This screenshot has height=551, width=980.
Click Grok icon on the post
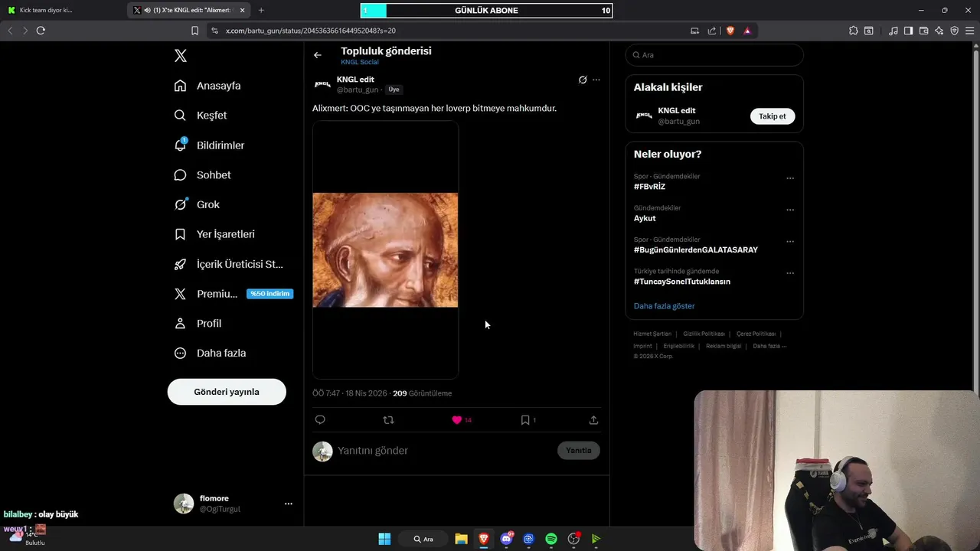point(583,80)
